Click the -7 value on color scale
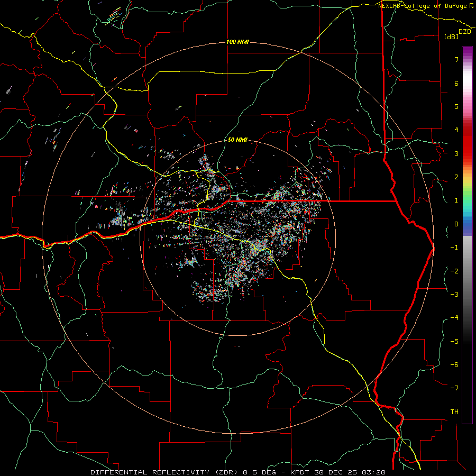 (454, 388)
